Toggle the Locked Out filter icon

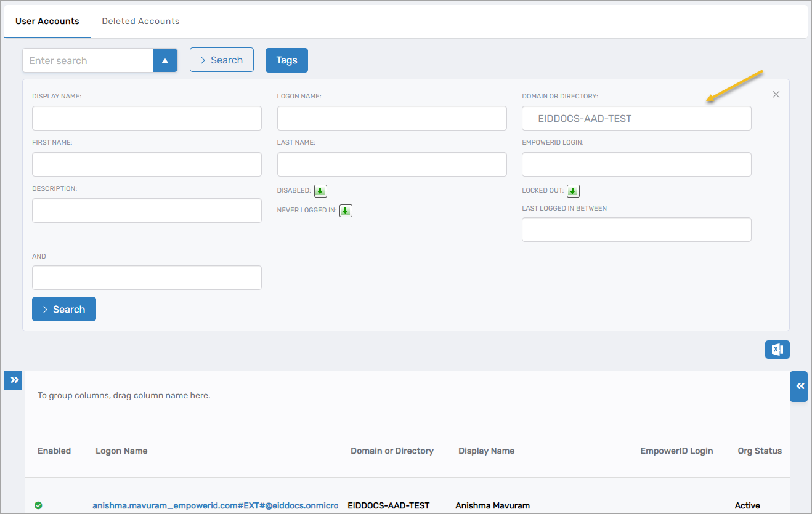pyautogui.click(x=573, y=191)
